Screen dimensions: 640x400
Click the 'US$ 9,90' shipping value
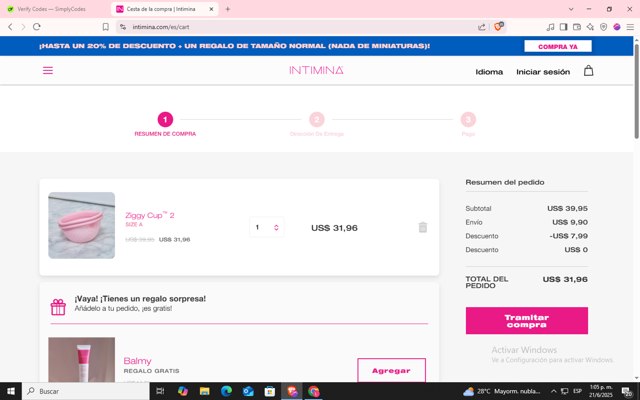point(570,222)
